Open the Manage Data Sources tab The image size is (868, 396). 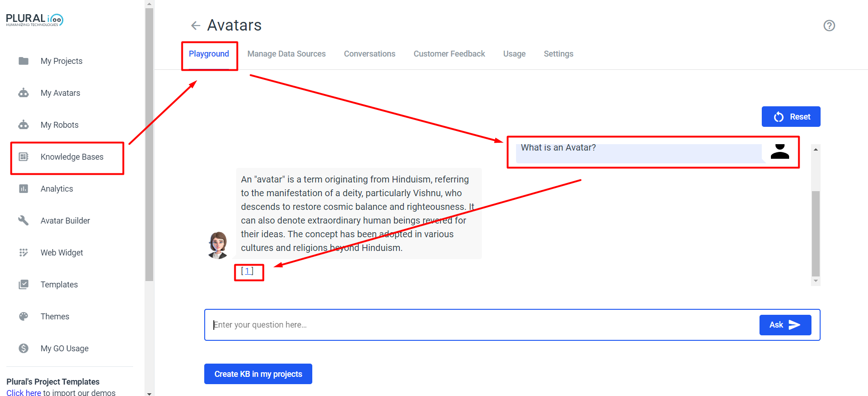pyautogui.click(x=286, y=54)
